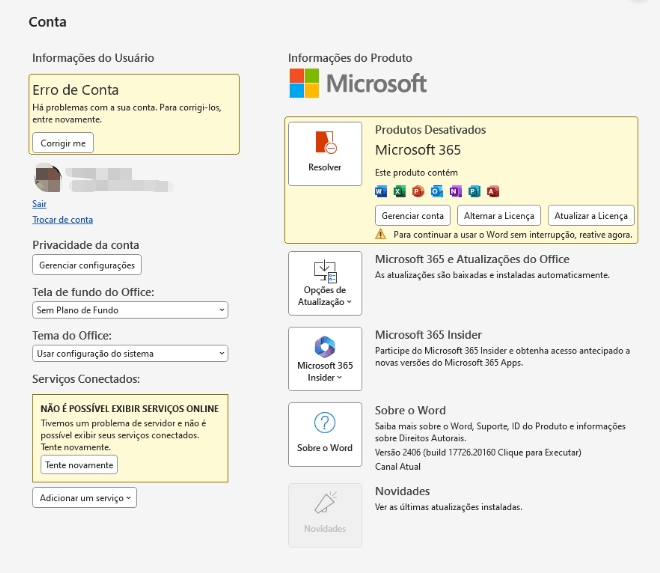Click Corrigir-me to fix account
This screenshot has width=660, height=573.
pyautogui.click(x=63, y=143)
